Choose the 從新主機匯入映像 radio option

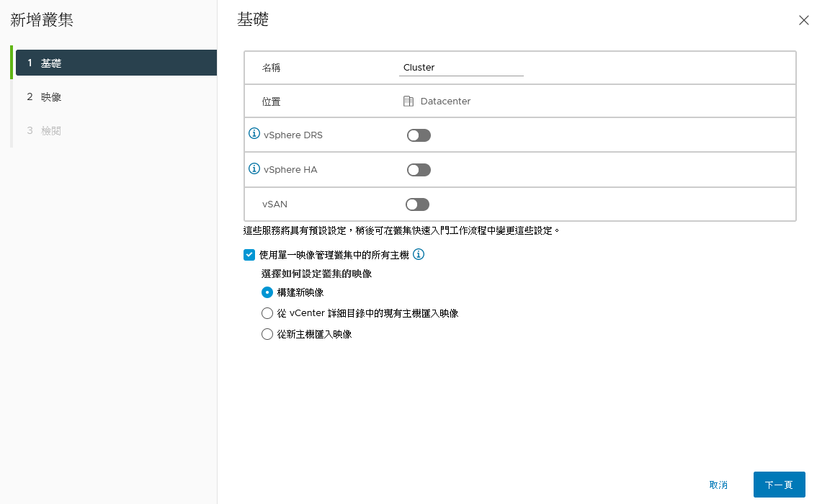[267, 334]
